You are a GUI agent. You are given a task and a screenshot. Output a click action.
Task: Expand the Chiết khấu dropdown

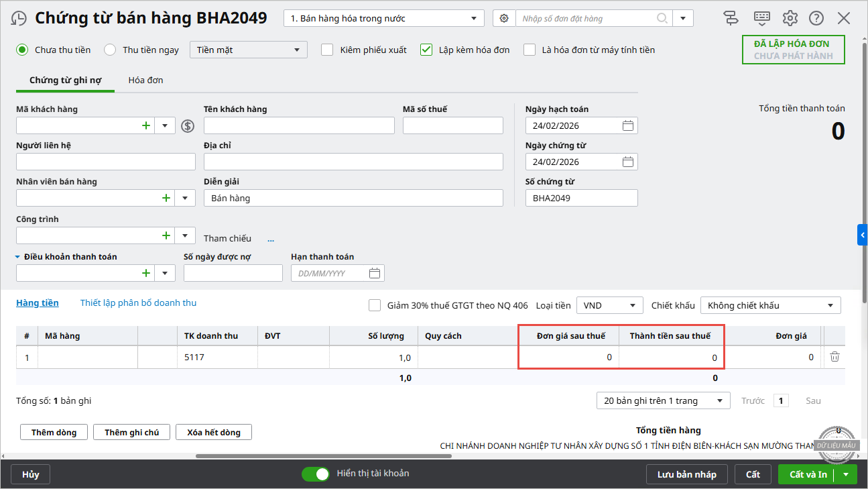(x=770, y=306)
